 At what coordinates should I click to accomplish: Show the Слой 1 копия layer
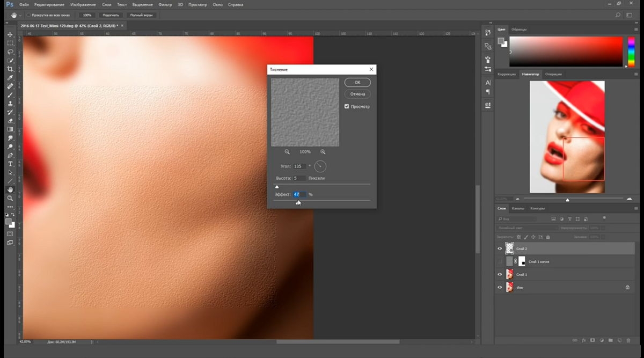(500, 261)
